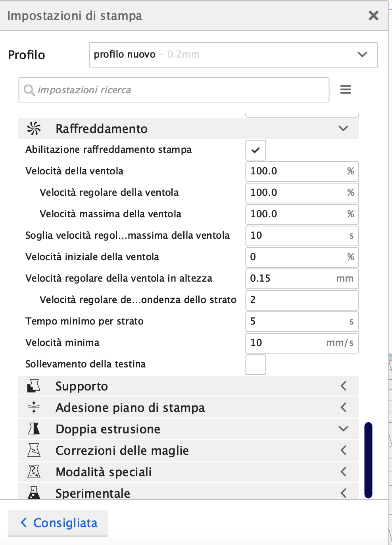The image size is (392, 545).
Task: Click the impostazioni ricerca search field
Action: click(174, 90)
